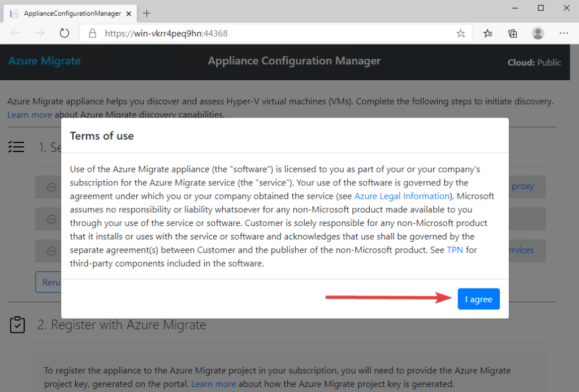Click the Rerun prerequisites button
This screenshot has height=392, width=579.
[49, 282]
